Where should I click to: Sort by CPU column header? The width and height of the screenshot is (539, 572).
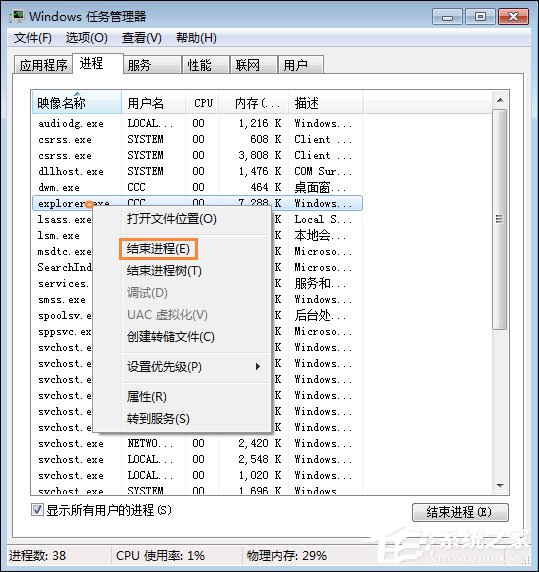pyautogui.click(x=202, y=103)
